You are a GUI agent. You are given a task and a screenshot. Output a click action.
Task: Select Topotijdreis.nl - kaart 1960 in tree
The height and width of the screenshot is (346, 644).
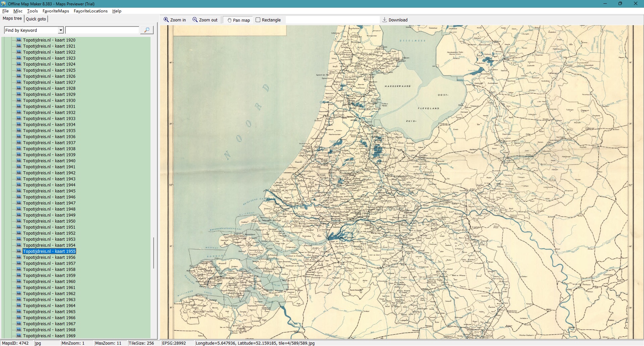point(49,281)
